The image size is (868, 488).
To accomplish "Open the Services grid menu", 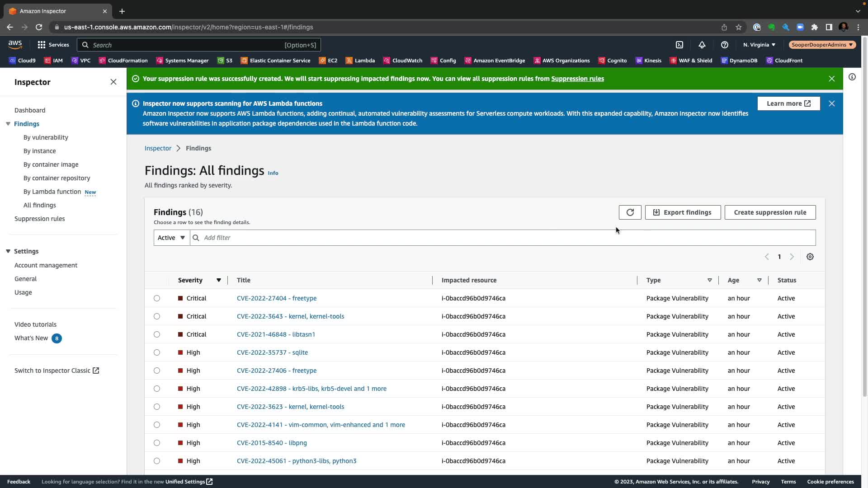I will coord(53,45).
